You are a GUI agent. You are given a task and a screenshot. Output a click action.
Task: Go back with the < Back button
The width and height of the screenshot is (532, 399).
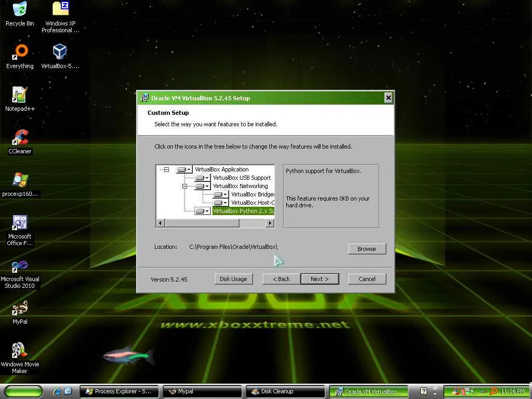pos(282,279)
